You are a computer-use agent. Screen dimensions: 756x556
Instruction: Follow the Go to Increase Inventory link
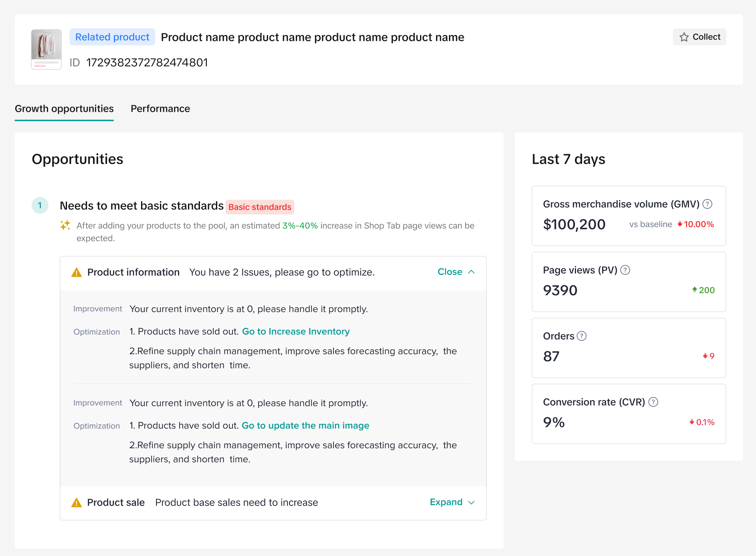click(296, 332)
